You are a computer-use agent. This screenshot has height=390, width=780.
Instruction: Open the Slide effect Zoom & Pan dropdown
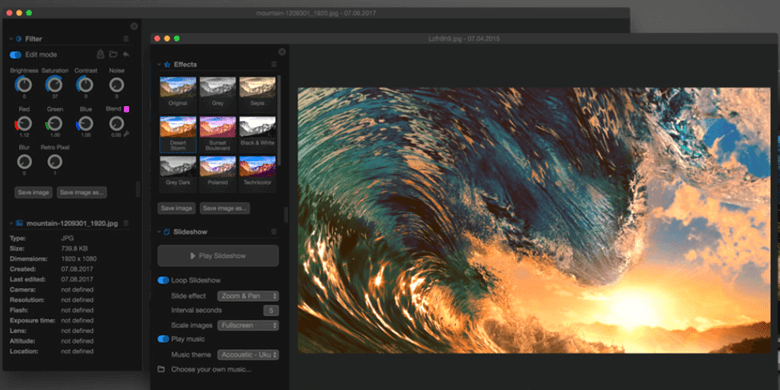pos(248,296)
